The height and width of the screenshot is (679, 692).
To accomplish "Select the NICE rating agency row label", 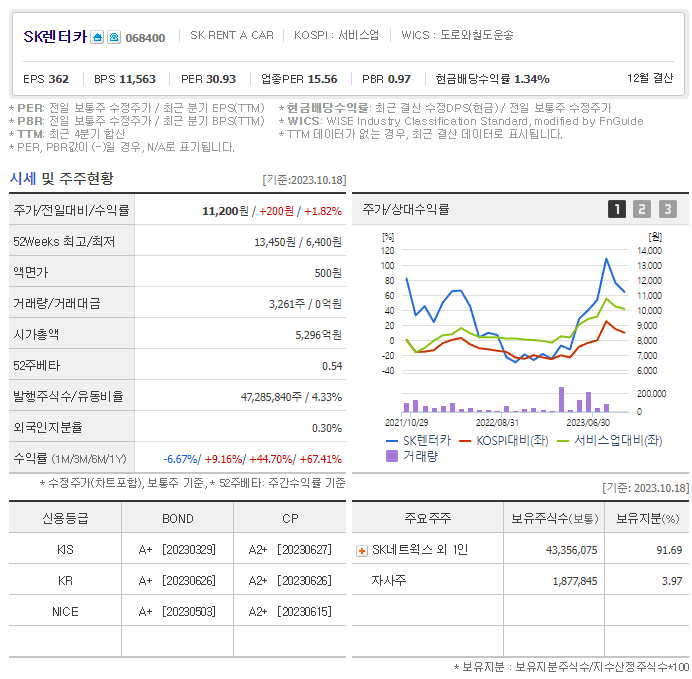I will coord(65,611).
